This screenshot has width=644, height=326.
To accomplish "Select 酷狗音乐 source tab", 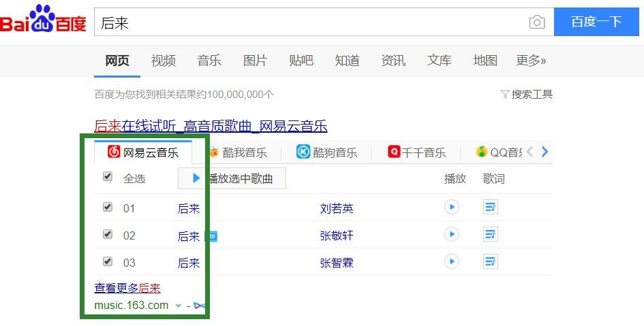I will point(326,152).
